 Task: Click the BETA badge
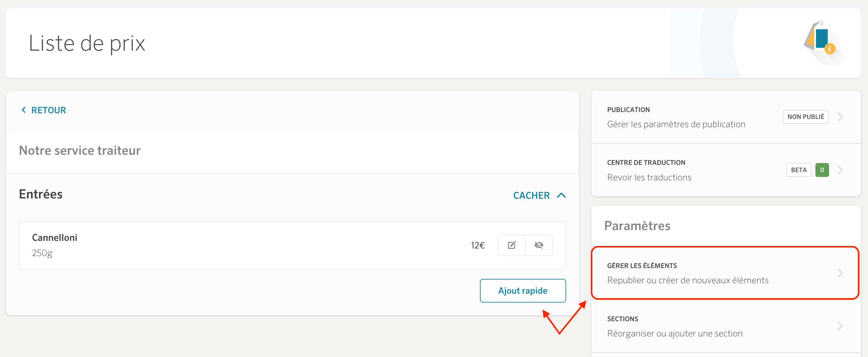pos(799,170)
